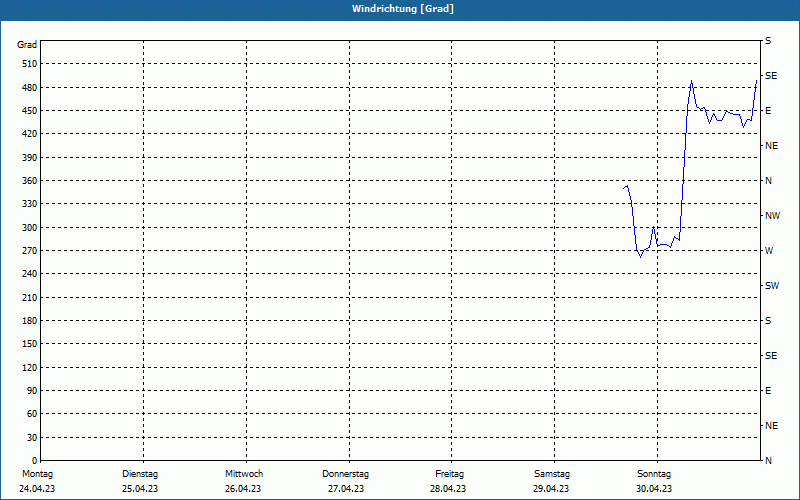
Task: Select the S compass label level with 180
Action: click(x=768, y=320)
